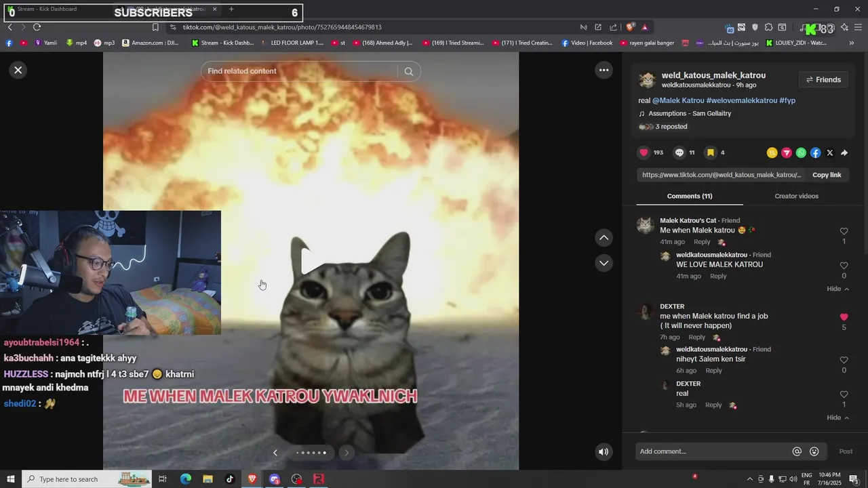Open LED FLOOR LAMP bookmark
The image size is (868, 488).
tap(292, 43)
